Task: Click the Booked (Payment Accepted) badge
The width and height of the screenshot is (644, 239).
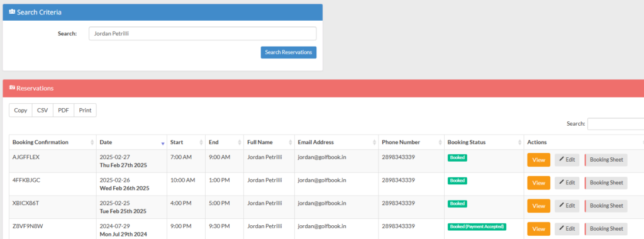Action: pyautogui.click(x=477, y=226)
